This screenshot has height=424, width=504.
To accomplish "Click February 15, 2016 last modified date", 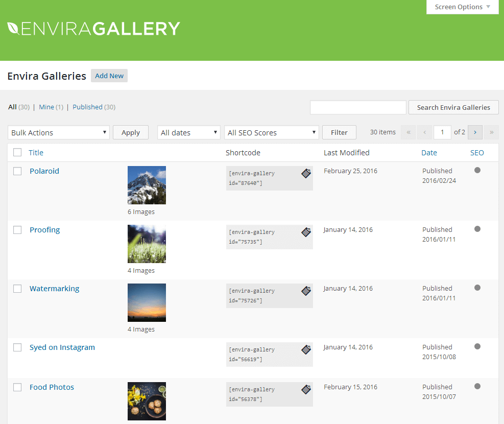I will click(350, 387).
